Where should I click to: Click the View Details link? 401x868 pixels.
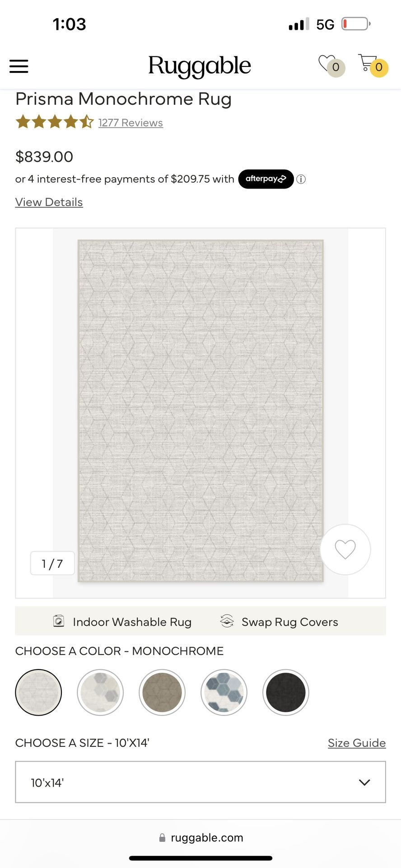pyautogui.click(x=49, y=202)
